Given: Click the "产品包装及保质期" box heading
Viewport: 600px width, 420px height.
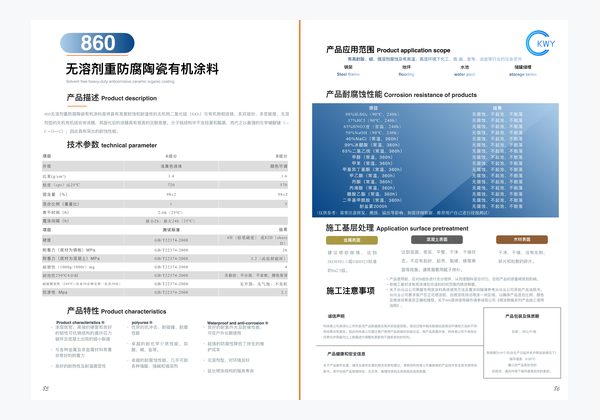Looking at the screenshot, I should (522, 316).
